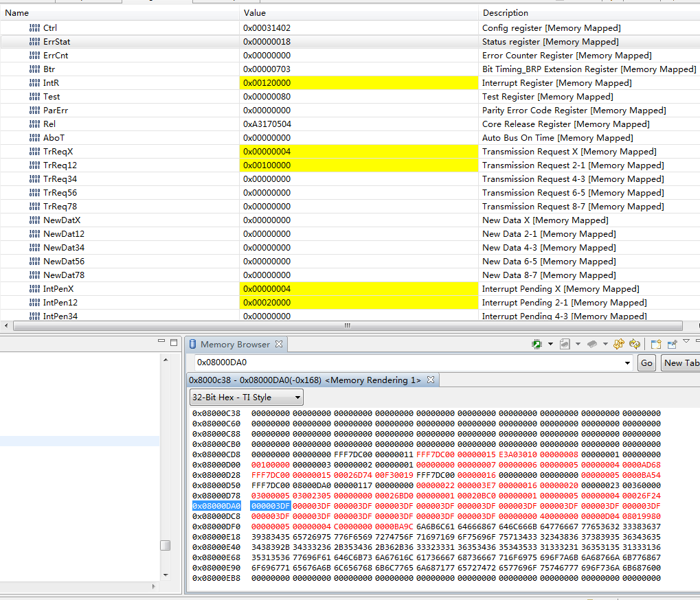Open the 32-Bit Hex - TI Style dropdown
This screenshot has width=700, height=600.
[247, 397]
